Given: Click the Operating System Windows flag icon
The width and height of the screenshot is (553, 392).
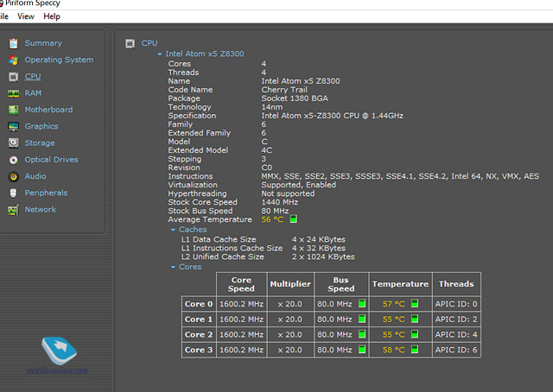Looking at the screenshot, I should [x=13, y=60].
